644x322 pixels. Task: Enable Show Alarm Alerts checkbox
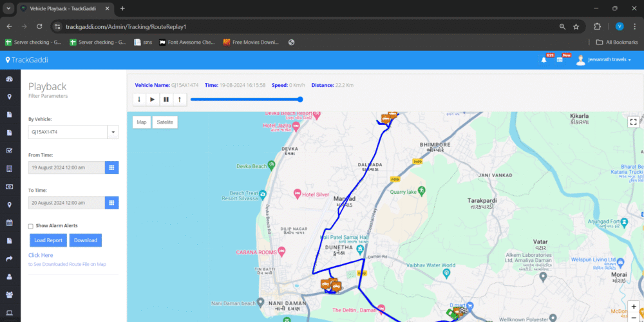tap(31, 226)
